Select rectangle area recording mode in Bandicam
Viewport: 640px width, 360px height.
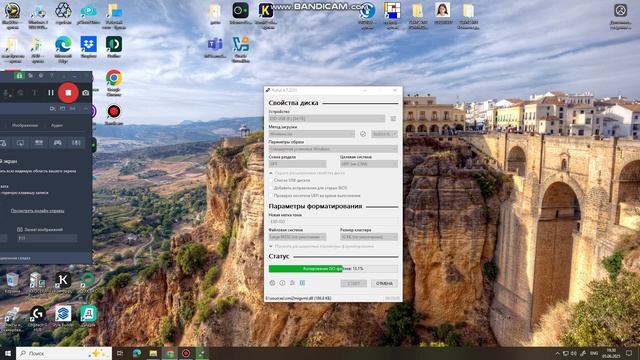3,142
